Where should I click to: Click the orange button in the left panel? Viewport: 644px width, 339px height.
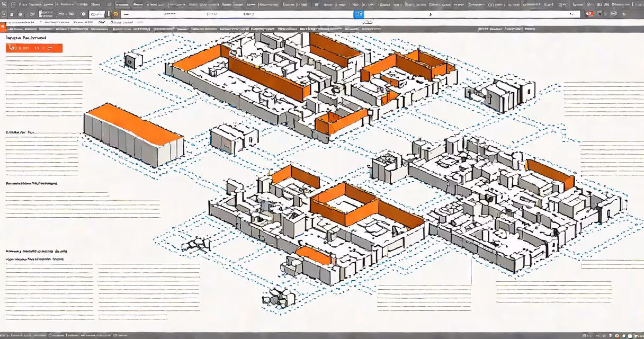point(34,48)
